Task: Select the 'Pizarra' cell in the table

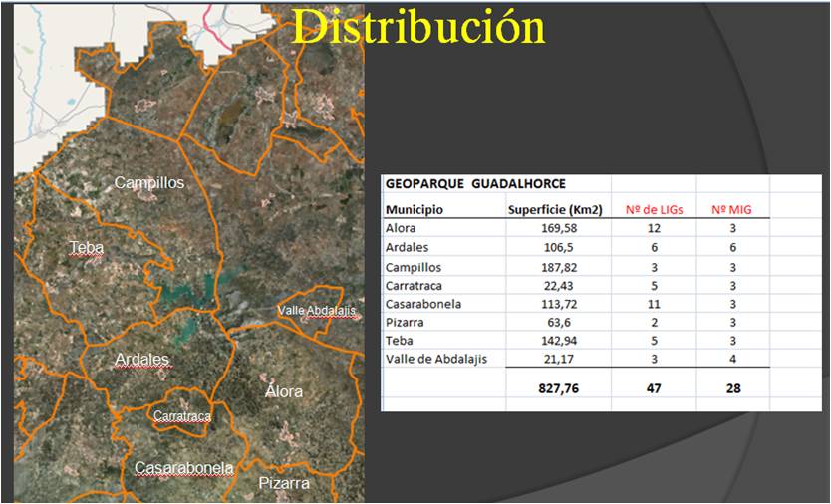Action: pos(405,322)
